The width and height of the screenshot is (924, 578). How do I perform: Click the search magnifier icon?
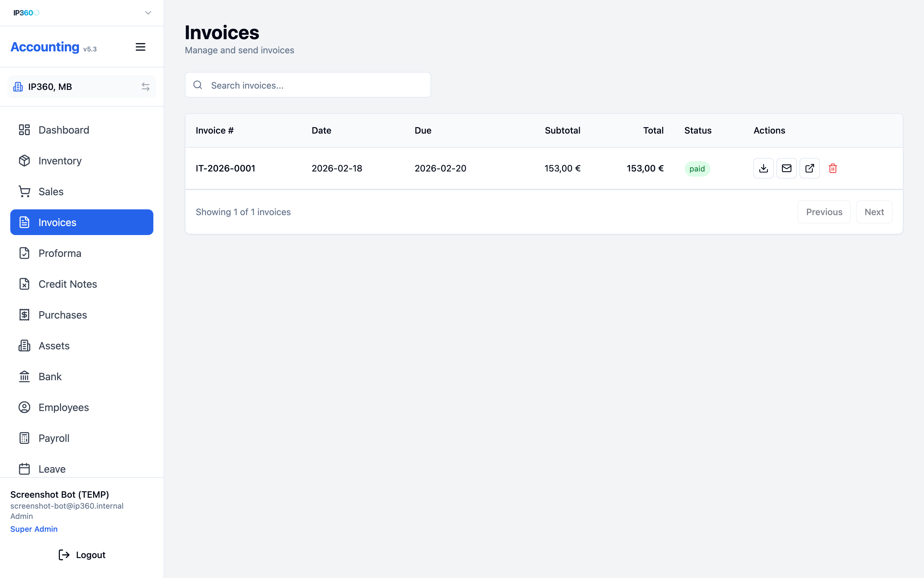click(198, 85)
